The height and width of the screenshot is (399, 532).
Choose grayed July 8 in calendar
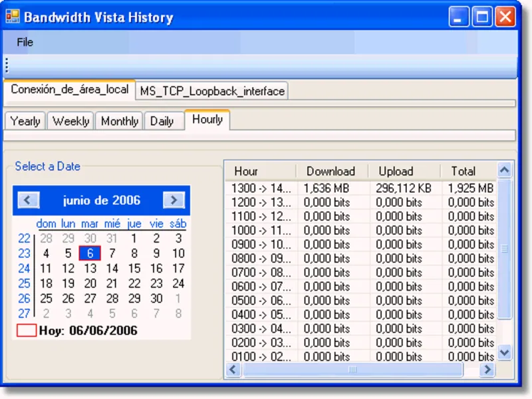(178, 313)
